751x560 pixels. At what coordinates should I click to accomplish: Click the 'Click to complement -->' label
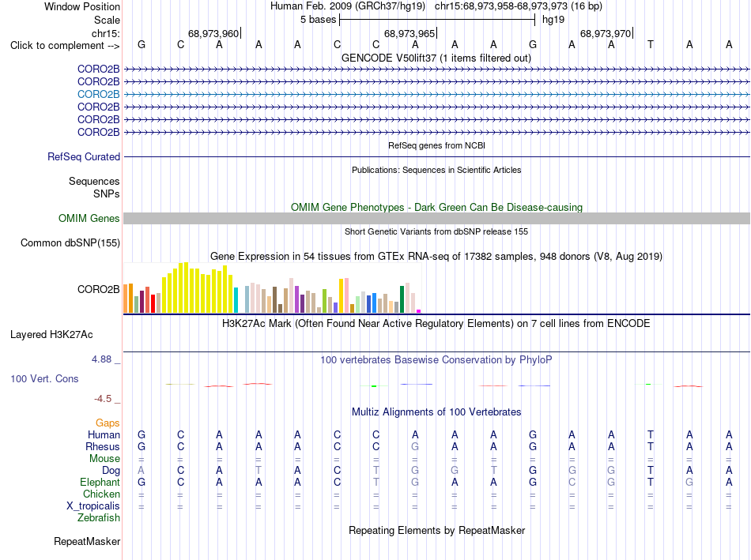tap(65, 46)
